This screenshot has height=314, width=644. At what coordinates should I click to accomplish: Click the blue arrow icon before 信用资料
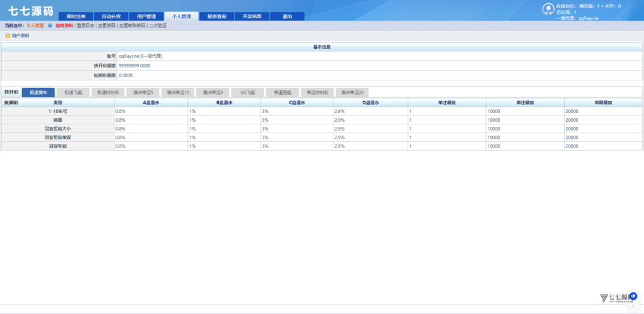coord(50,26)
